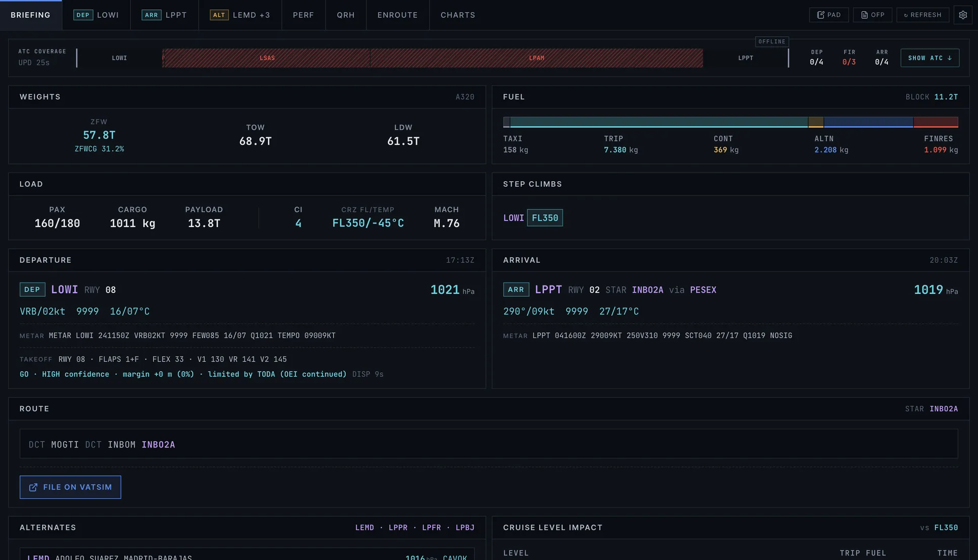Click the ARR badge beside LPPT RWY 02
Screen dimensions: 978x560
pyautogui.click(x=516, y=290)
